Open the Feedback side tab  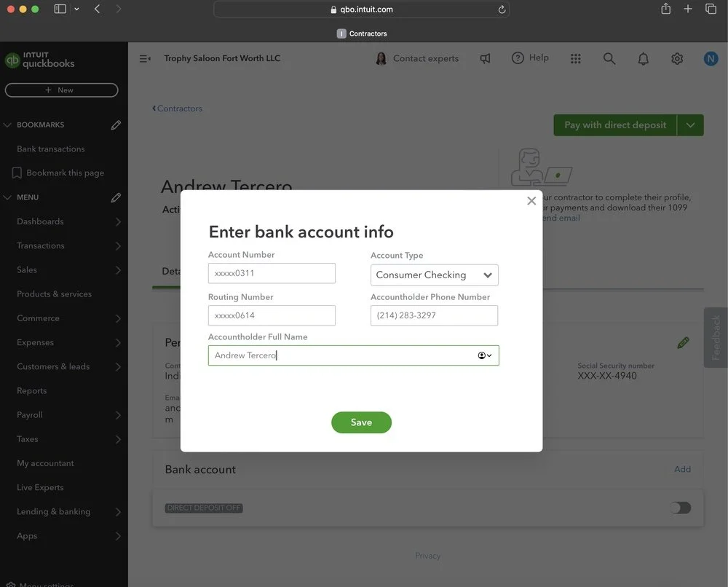716,338
